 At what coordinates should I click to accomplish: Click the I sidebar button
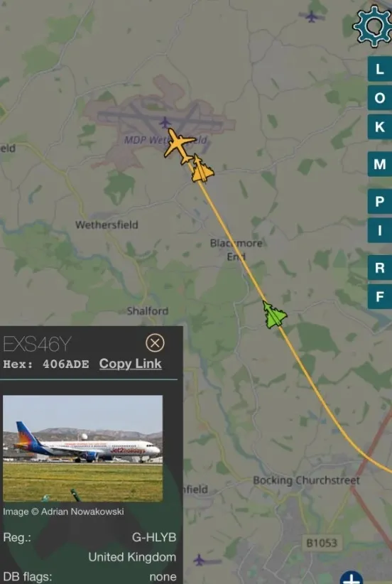coord(380,230)
